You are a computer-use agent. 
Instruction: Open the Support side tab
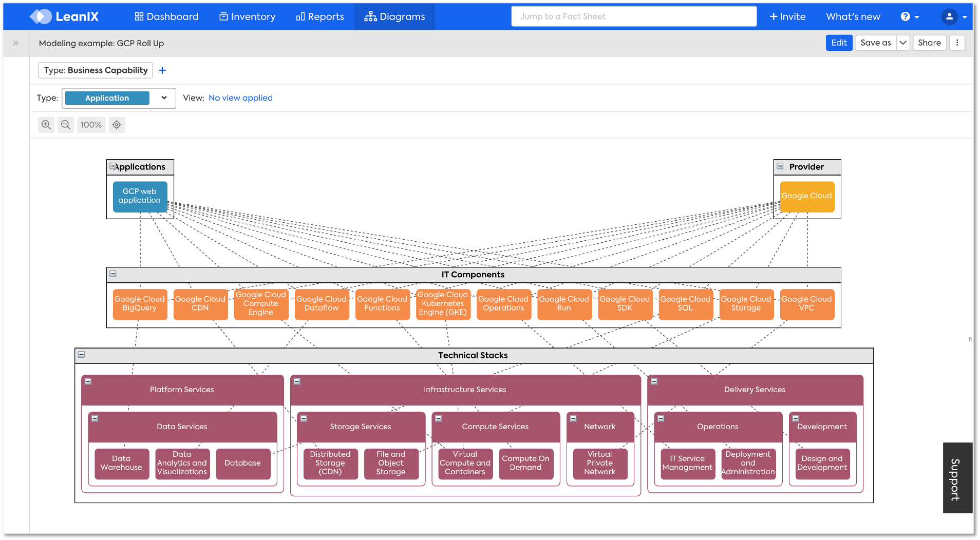[957, 478]
